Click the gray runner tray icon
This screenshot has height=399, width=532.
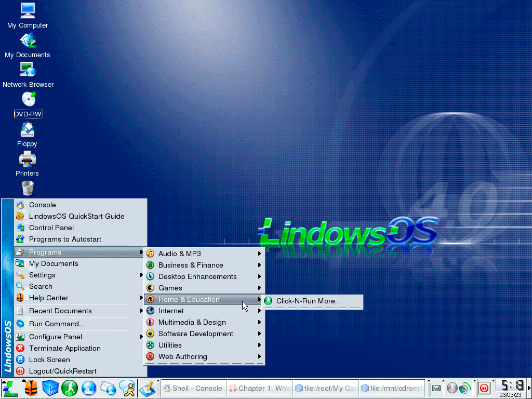[x=452, y=388]
